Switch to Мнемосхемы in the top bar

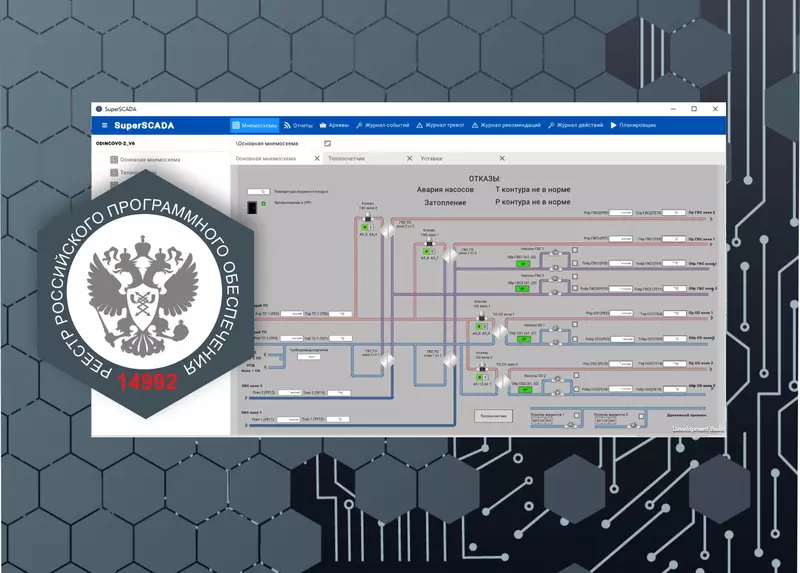255,126
